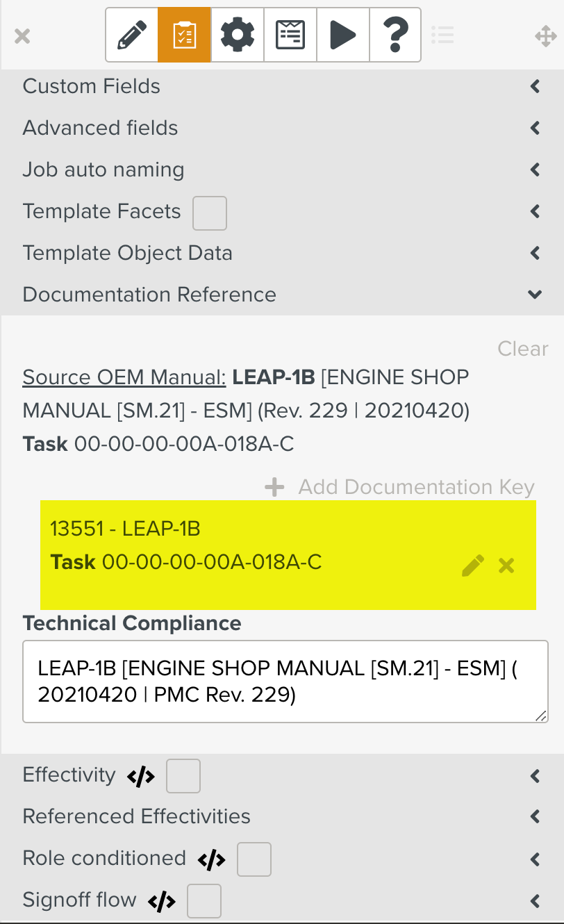Expand the Template Object Data section
The height and width of the screenshot is (924, 564).
535,253
